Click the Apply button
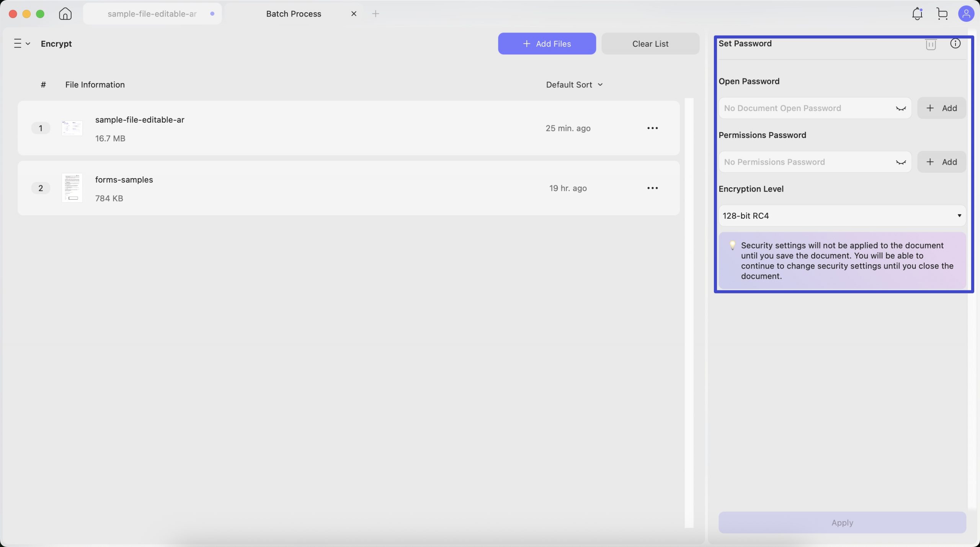The image size is (980, 547). pos(842,522)
